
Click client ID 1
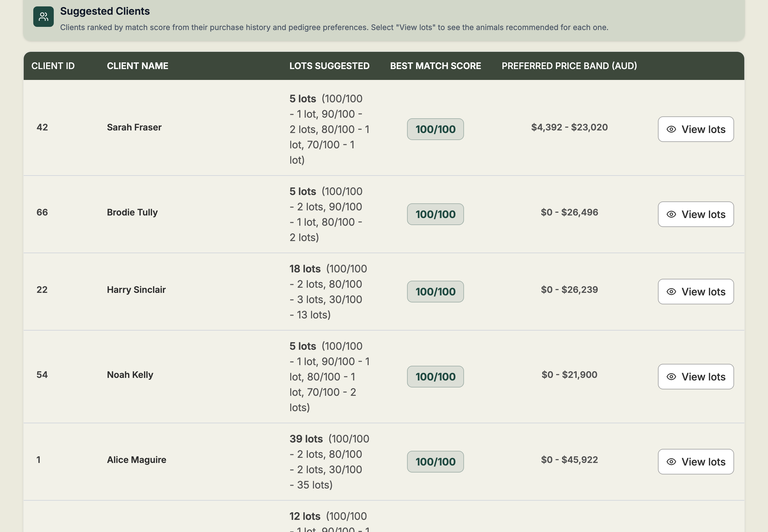[38, 460]
